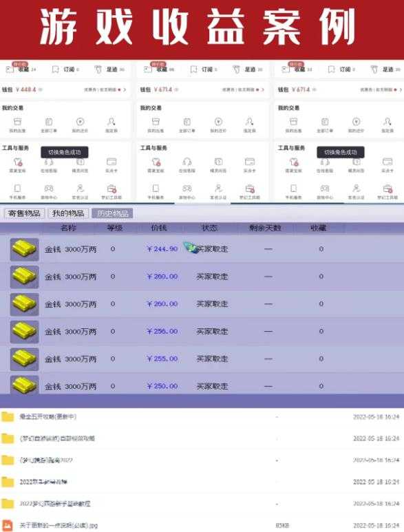Open 游戏中心 gamepad icon in middle phone screen

pyautogui.click(x=187, y=189)
